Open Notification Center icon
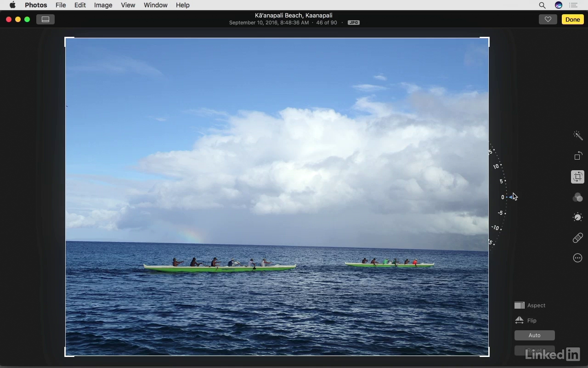This screenshot has height=368, width=588. click(x=573, y=5)
